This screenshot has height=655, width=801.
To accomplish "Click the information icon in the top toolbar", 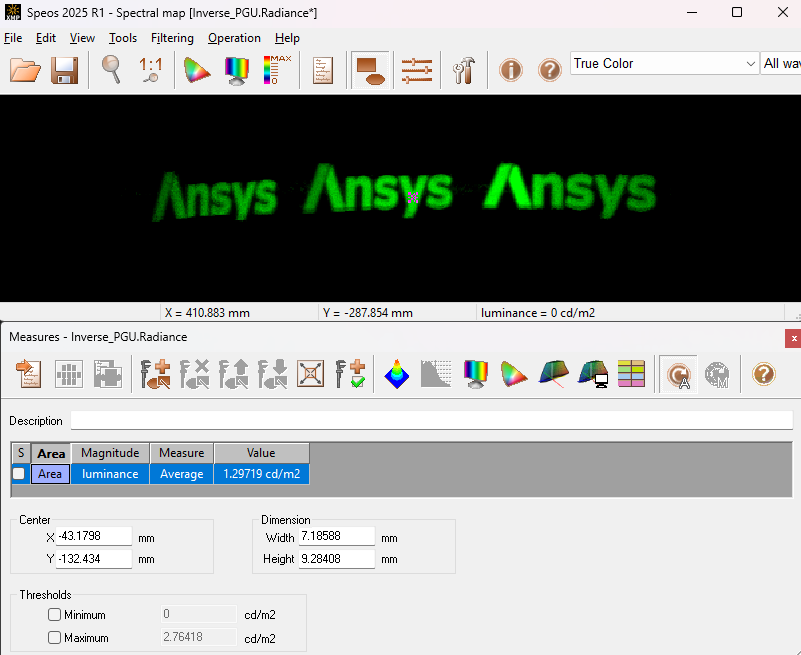I will [511, 70].
